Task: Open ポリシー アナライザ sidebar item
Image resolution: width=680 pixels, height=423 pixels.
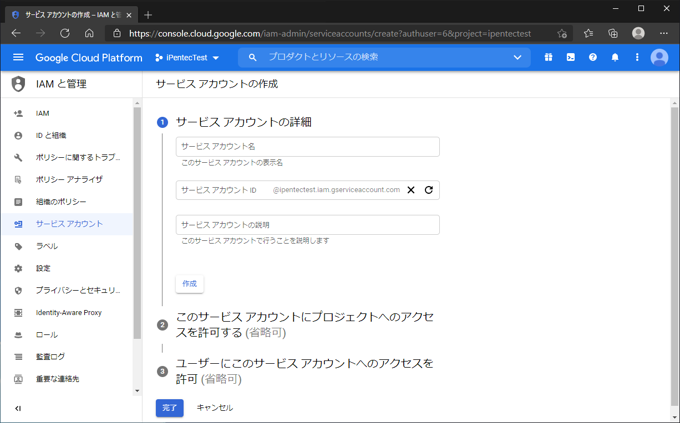Action: click(x=67, y=180)
